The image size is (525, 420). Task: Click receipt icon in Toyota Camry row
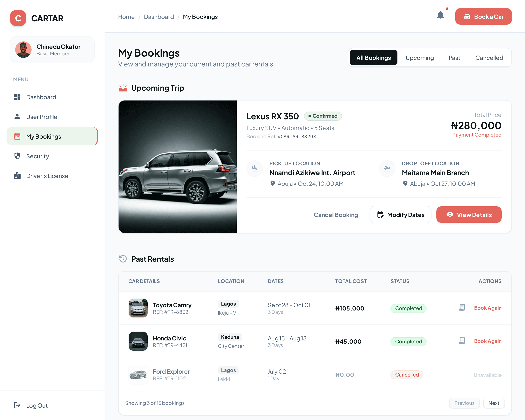point(462,307)
